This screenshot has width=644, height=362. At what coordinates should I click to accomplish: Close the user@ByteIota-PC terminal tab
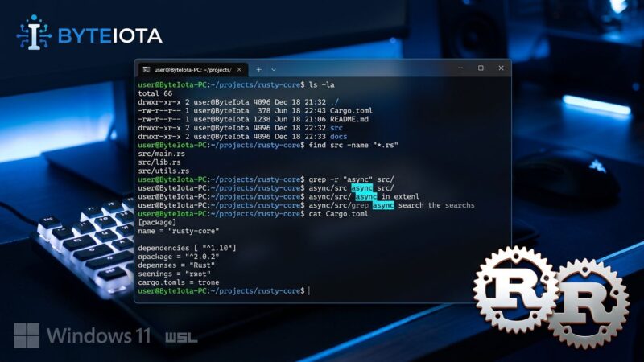[x=239, y=70]
